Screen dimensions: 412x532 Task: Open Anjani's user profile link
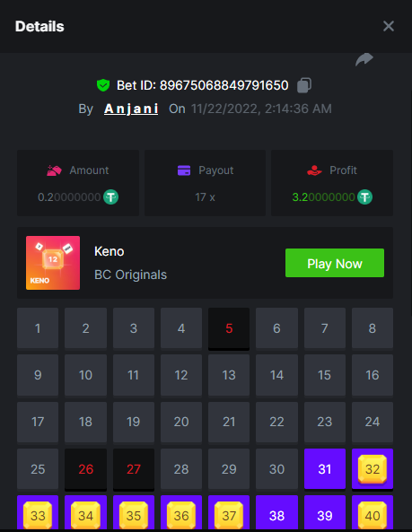tap(131, 109)
